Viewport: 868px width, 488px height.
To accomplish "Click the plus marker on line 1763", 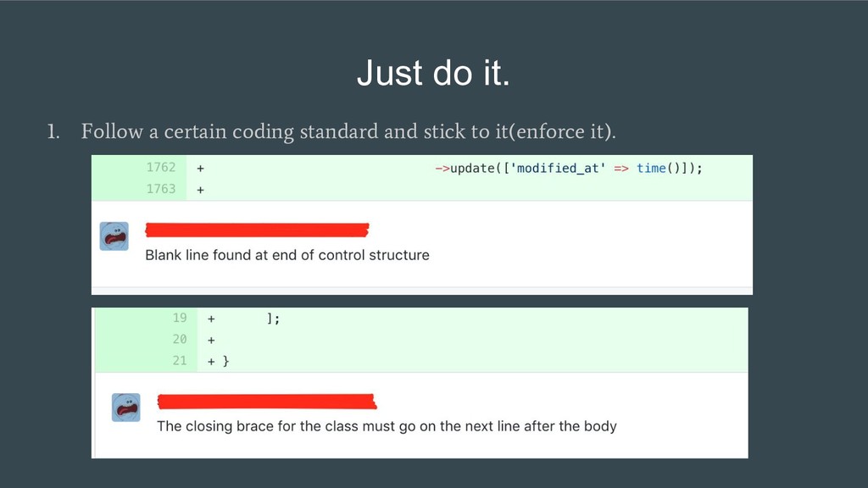I will [x=200, y=190].
